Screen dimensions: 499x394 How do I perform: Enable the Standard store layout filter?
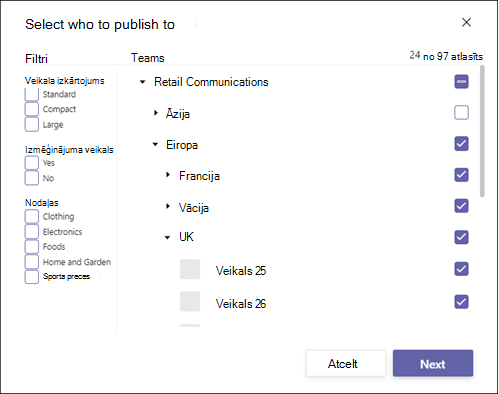coord(32,94)
